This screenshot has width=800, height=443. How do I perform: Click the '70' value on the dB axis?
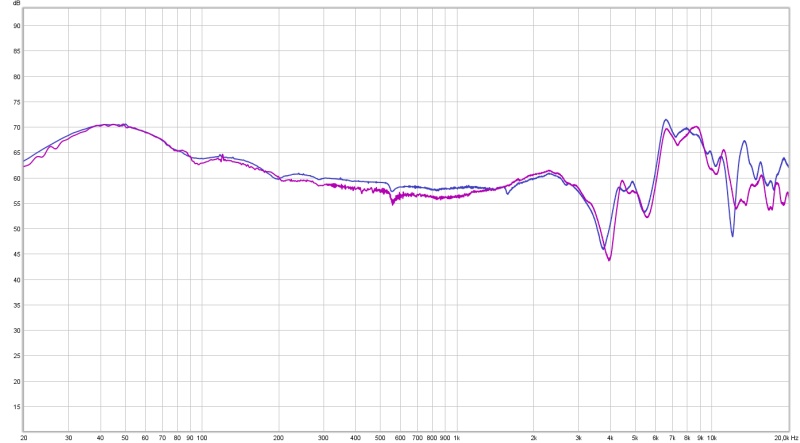pos(15,127)
